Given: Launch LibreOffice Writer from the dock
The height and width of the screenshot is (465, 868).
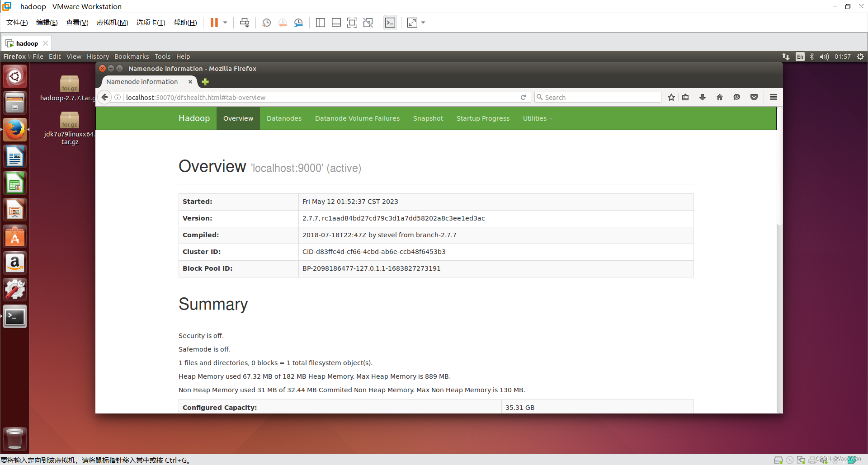Looking at the screenshot, I should click(x=15, y=156).
